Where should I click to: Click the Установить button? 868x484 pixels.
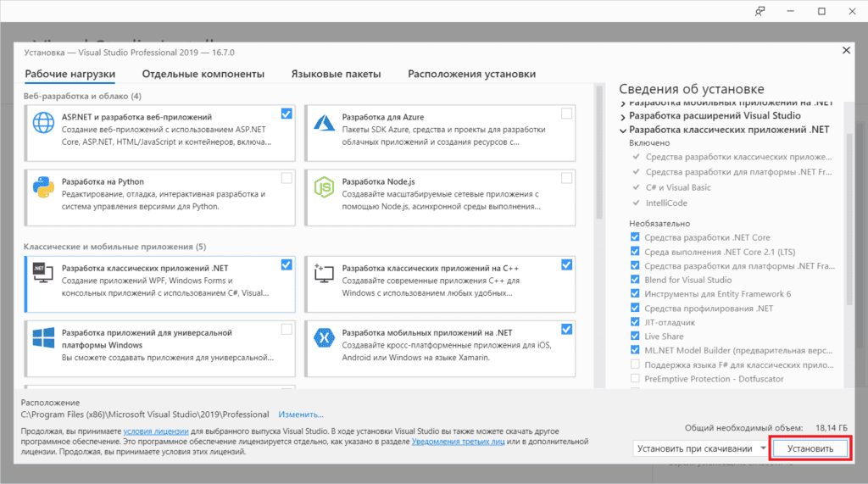click(810, 448)
